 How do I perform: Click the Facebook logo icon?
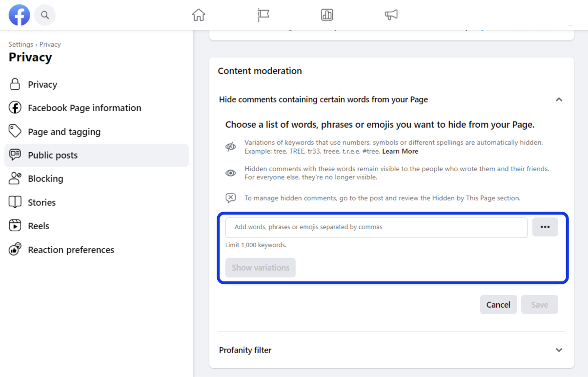[19, 15]
